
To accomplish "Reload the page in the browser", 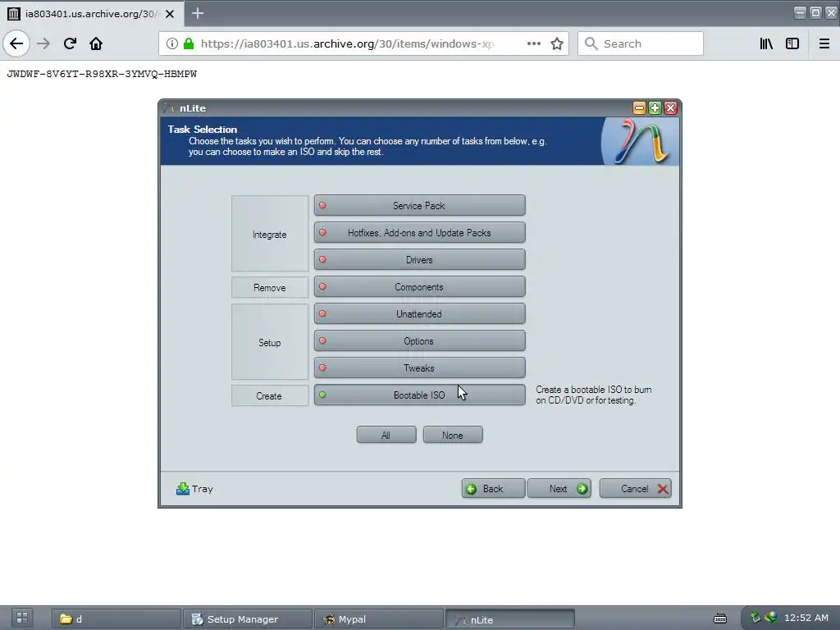I will click(70, 43).
